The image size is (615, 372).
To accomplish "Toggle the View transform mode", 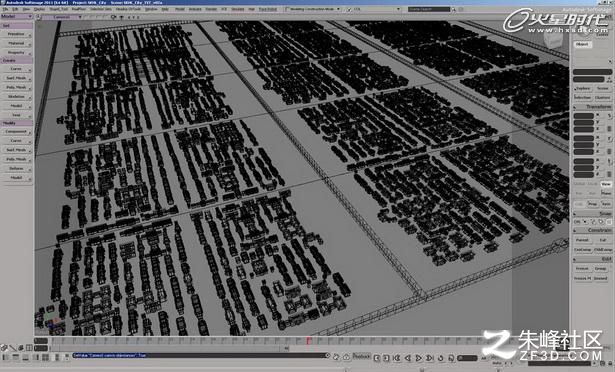I will point(606,184).
